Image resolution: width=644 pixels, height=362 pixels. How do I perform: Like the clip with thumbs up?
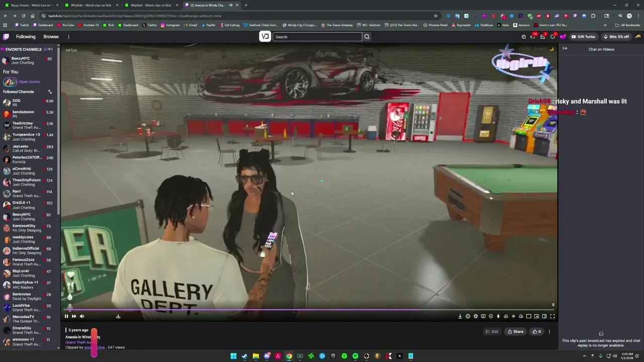click(x=536, y=331)
